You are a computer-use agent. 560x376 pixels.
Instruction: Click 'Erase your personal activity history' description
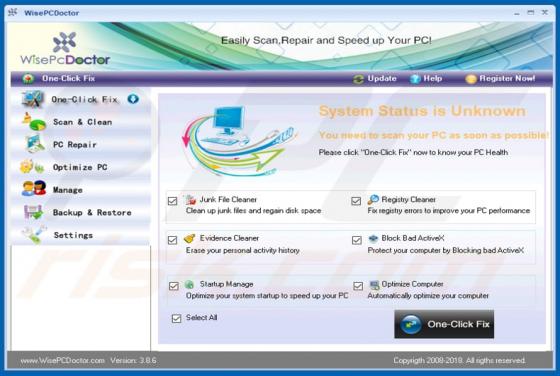(243, 250)
